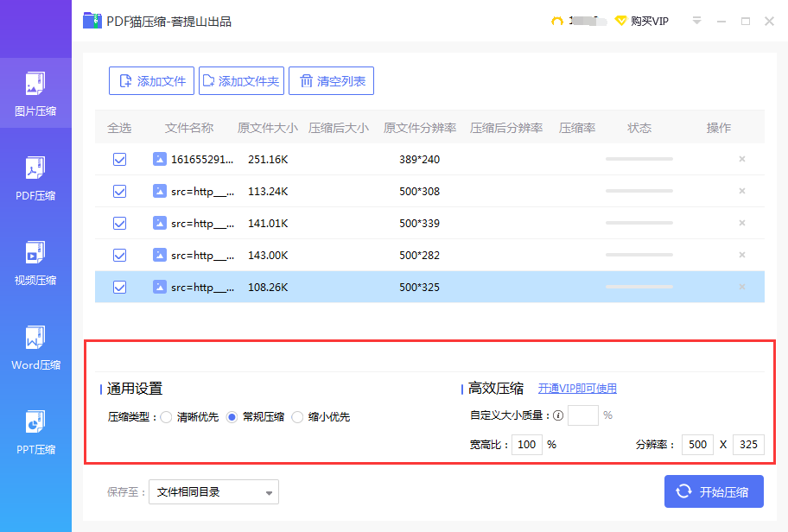The image size is (788, 532).
Task: Click the 自定义大小质量 info icon
Action: point(558,415)
